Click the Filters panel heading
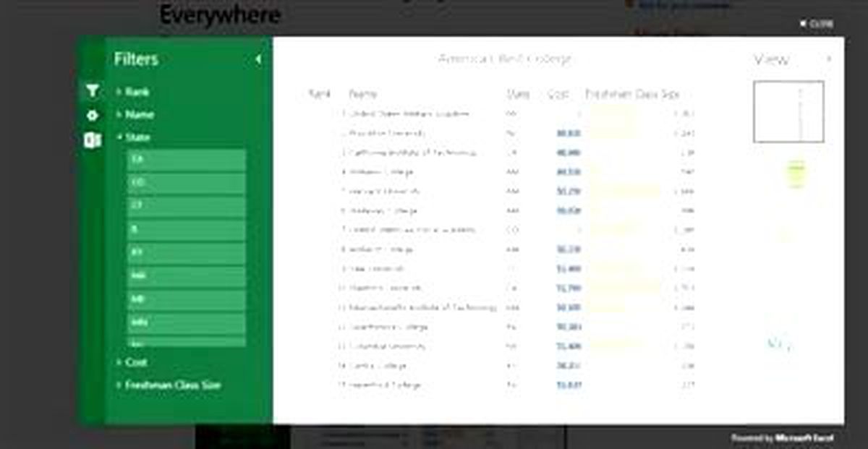The image size is (868, 449). pos(136,59)
